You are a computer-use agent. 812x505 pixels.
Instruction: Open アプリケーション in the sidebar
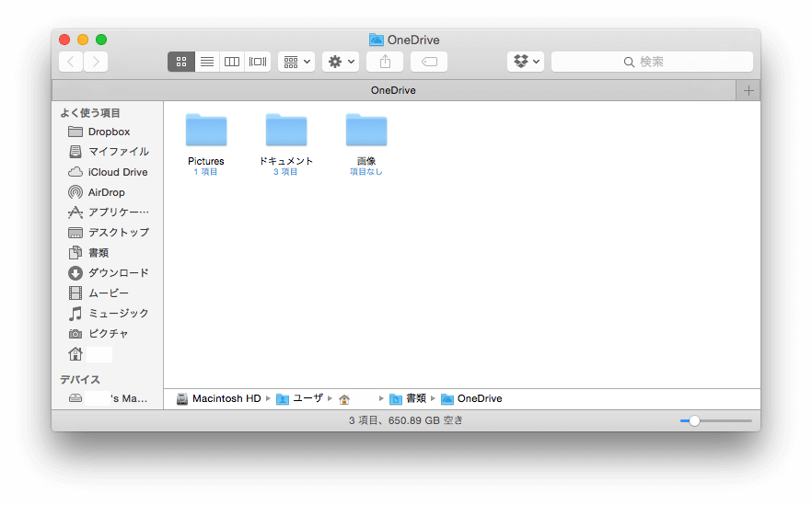(109, 212)
